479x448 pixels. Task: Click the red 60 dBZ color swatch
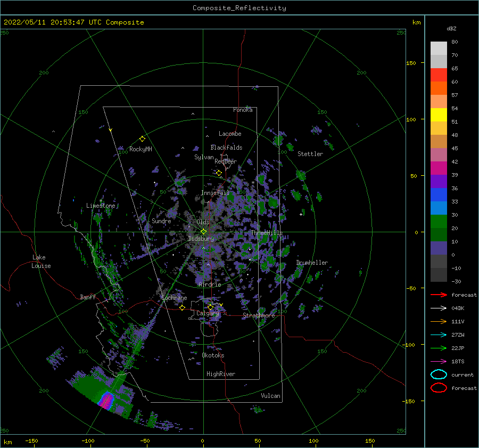click(x=439, y=75)
